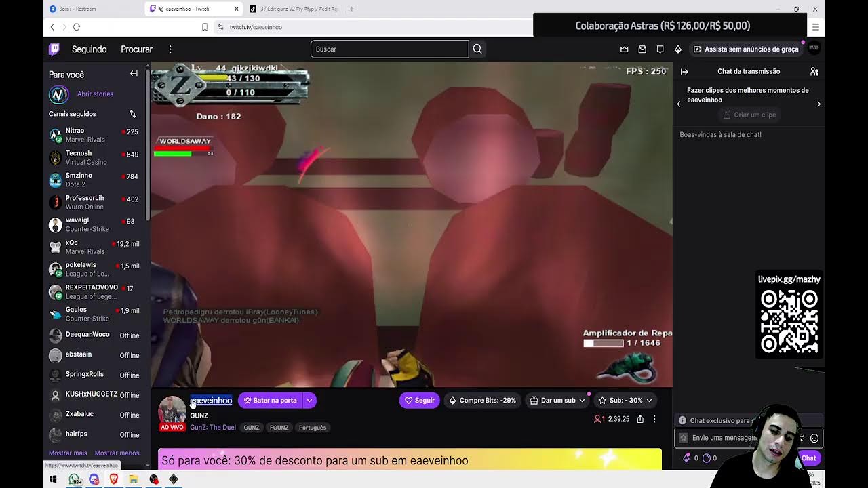This screenshot has width=868, height=488.
Task: Go to next chat banner with right arrow
Action: tap(818, 104)
